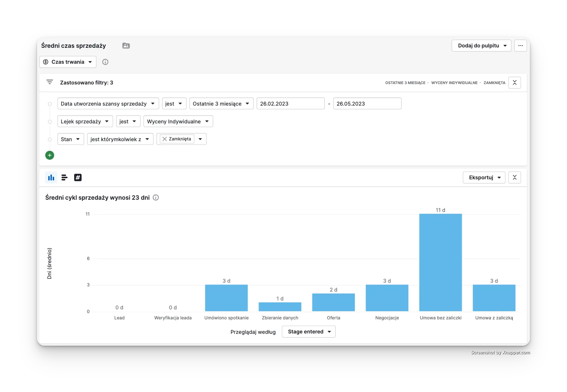Screen dimensions: 567x392
Task: Click the Umowa z zaliczką bar
Action: [x=494, y=298]
